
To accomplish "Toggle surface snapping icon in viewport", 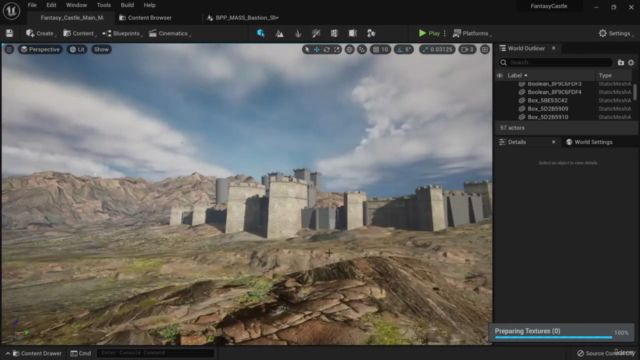I will click(x=362, y=49).
